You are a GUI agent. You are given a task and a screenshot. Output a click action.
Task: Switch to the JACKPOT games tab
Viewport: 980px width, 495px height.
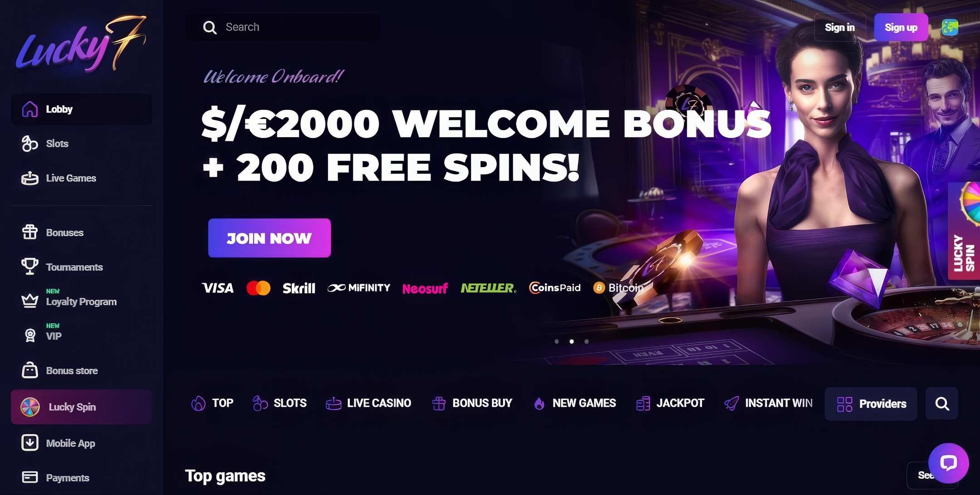(670, 403)
